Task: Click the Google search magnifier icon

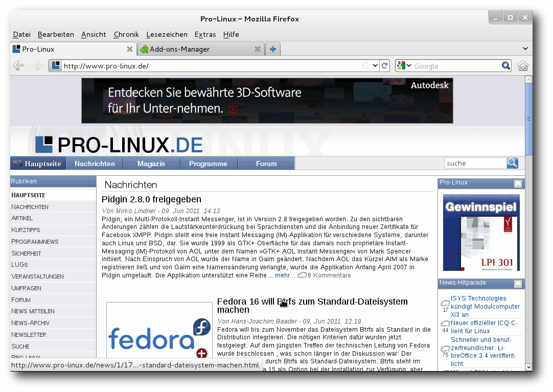Action: 506,65
